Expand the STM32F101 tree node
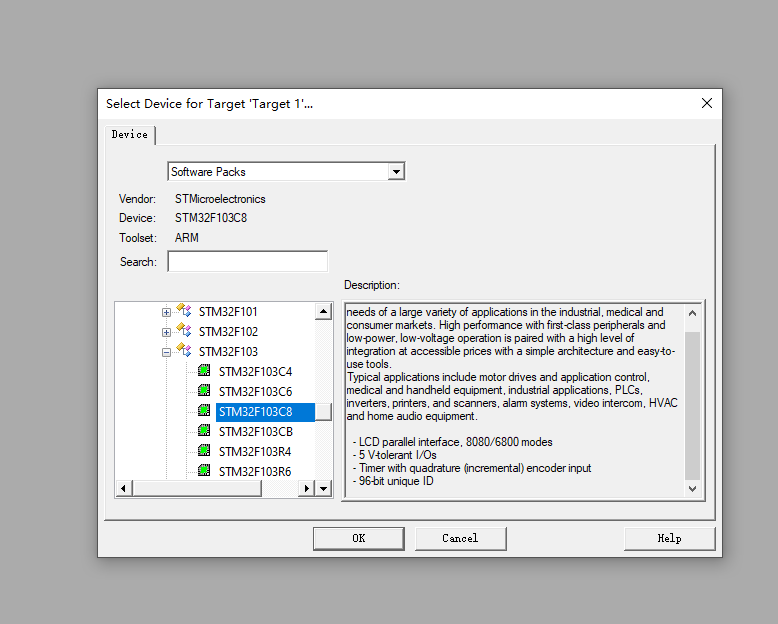The width and height of the screenshot is (778, 624). coord(166,312)
